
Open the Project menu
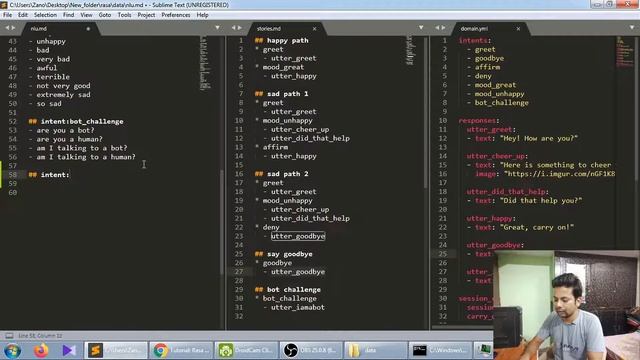click(146, 15)
